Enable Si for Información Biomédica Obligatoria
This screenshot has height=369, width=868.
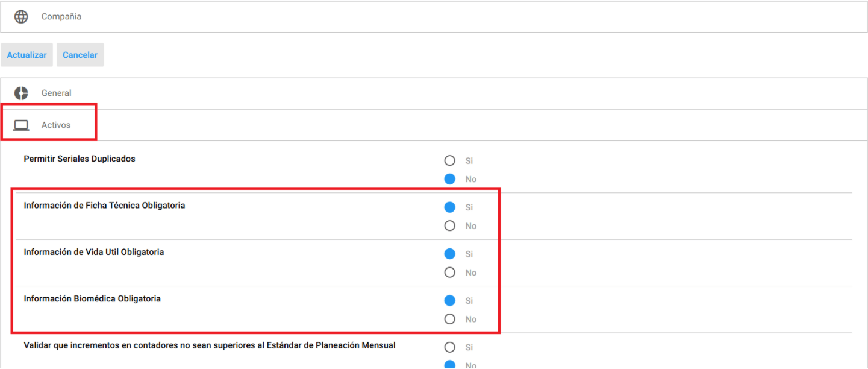(x=449, y=301)
